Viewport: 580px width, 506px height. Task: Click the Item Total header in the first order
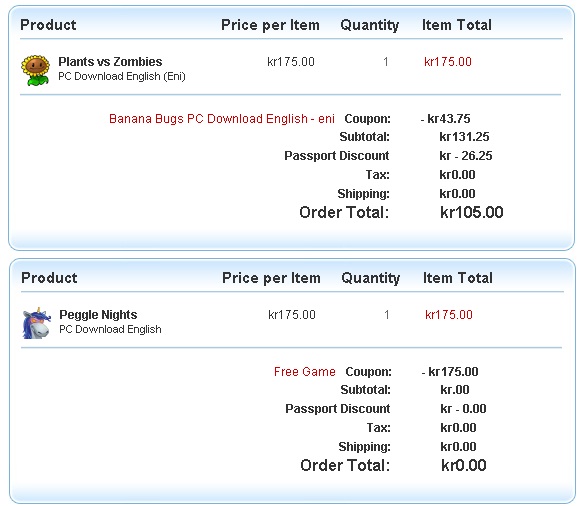coord(457,25)
